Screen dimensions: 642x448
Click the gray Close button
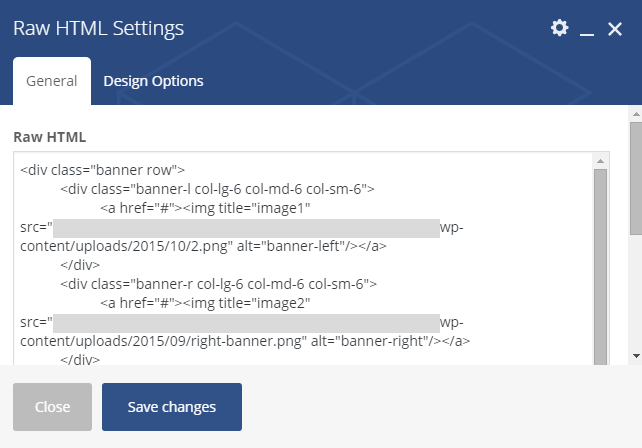(x=52, y=407)
